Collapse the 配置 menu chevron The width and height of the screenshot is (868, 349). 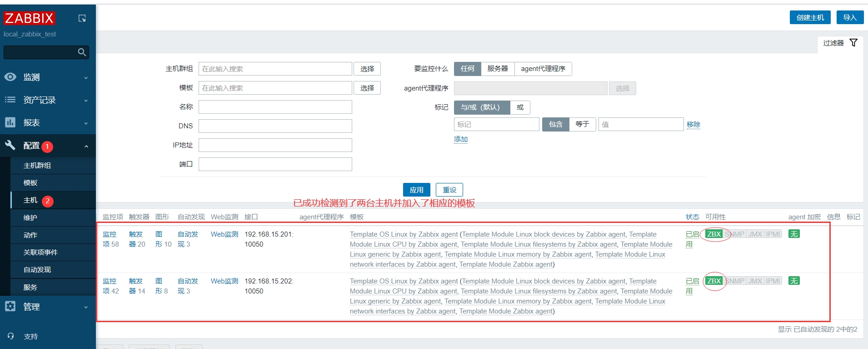coord(86,146)
